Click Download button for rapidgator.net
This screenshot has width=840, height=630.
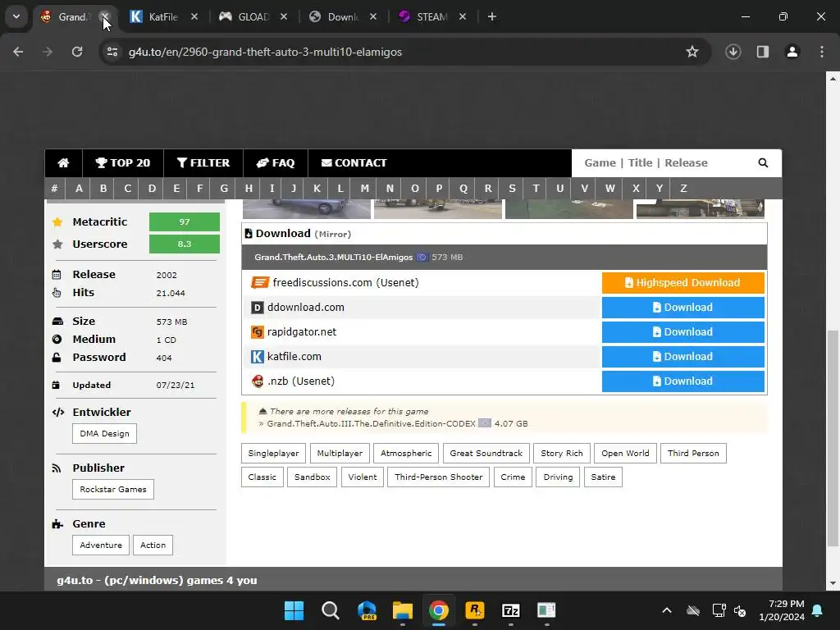click(x=683, y=332)
